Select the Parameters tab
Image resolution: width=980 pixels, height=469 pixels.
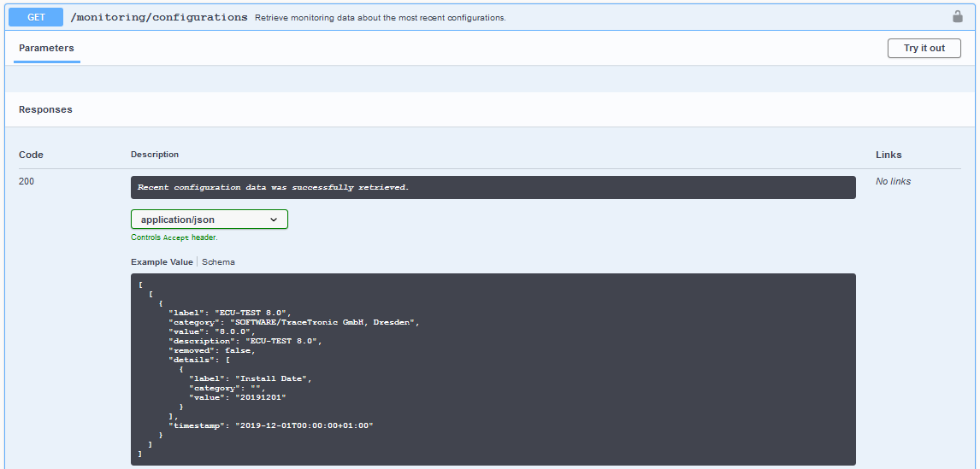click(46, 48)
